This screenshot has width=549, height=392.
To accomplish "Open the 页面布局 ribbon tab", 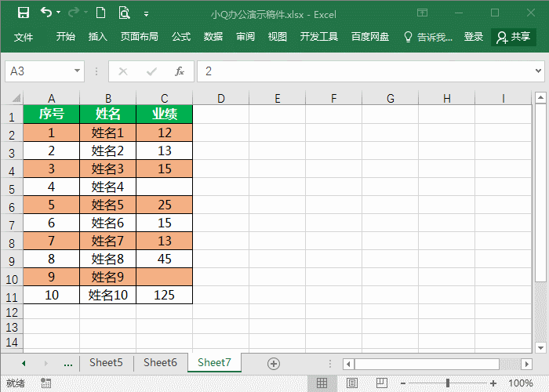I will (140, 36).
